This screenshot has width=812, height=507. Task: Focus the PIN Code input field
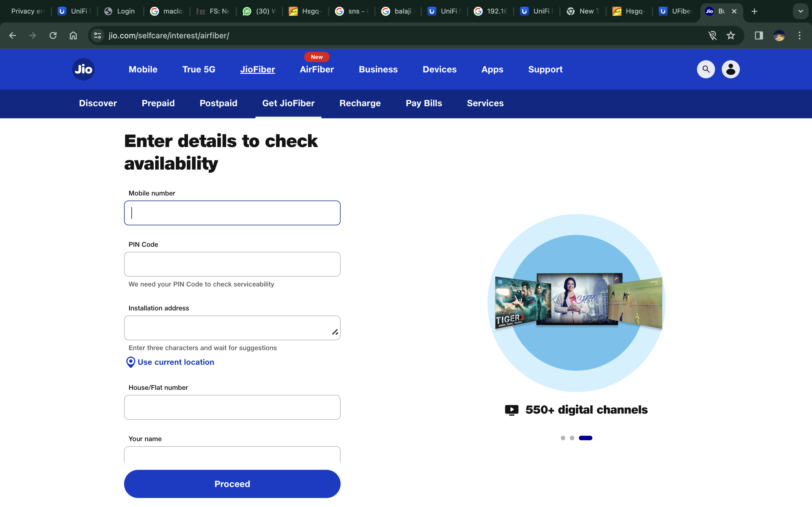pyautogui.click(x=232, y=264)
